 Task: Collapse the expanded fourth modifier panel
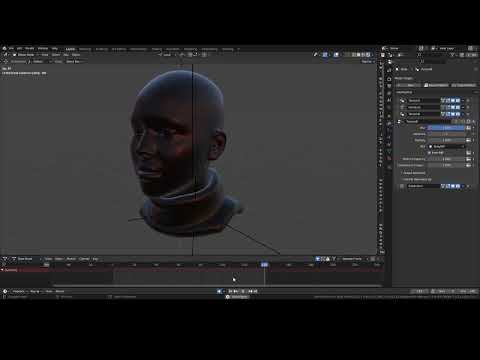pos(398,121)
